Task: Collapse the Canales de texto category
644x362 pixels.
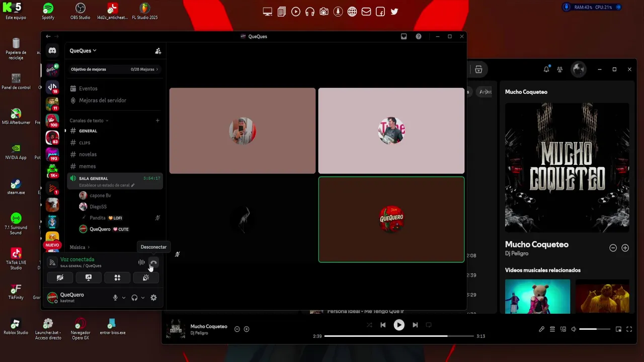Action: click(x=89, y=121)
